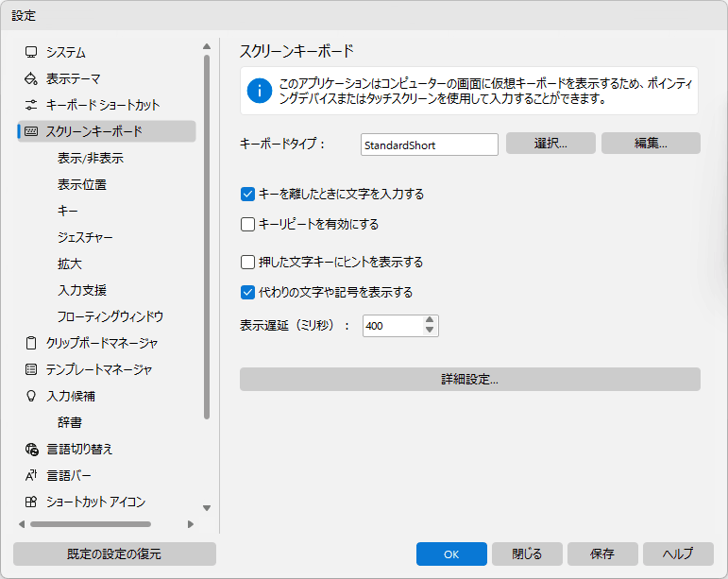Screen dimensions: 728x579
Task: Select the 入力支援 sub-item
Action: [82, 290]
